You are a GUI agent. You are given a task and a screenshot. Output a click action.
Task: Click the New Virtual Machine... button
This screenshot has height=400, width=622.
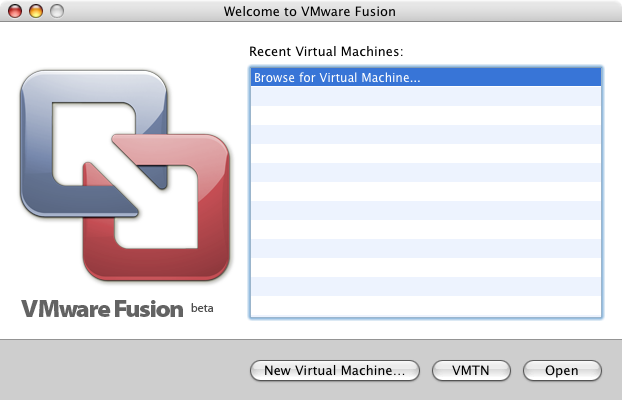tap(335, 370)
